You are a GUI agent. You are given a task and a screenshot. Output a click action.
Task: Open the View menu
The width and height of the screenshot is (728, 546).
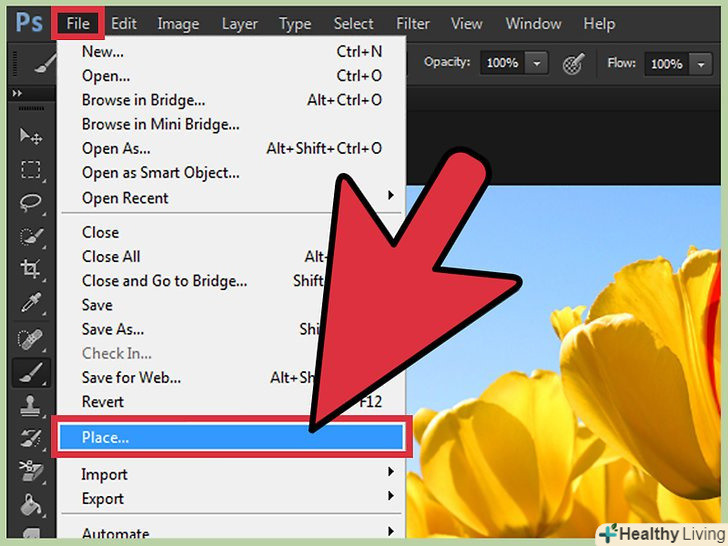click(467, 23)
